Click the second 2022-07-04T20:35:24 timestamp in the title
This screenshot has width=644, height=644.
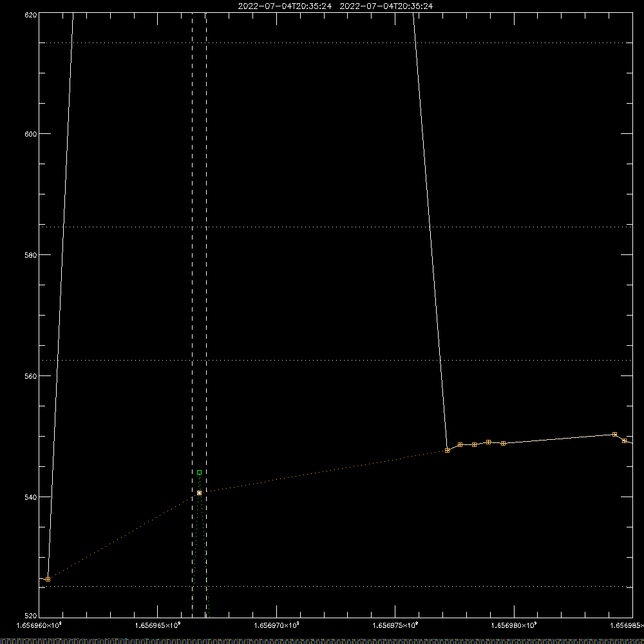click(x=386, y=6)
